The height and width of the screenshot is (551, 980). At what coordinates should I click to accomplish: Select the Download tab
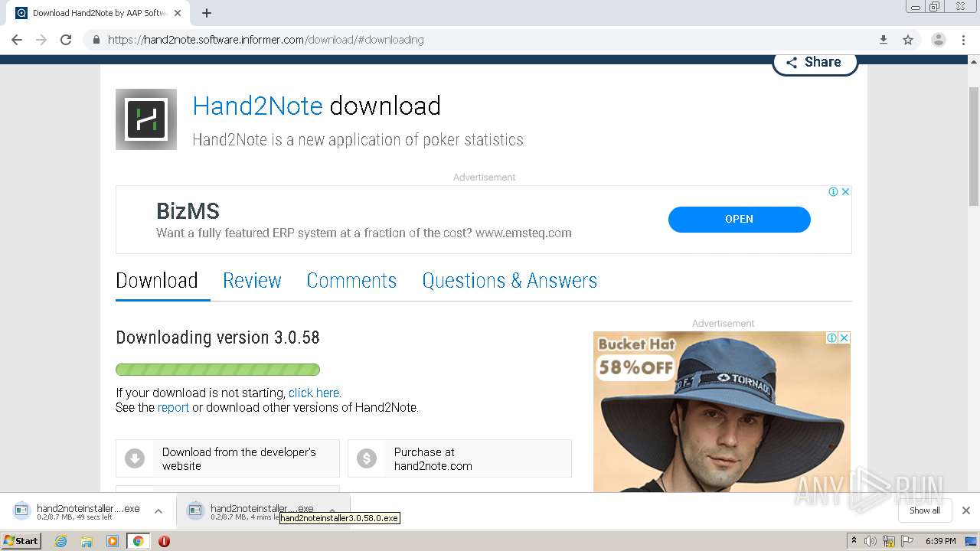157,281
